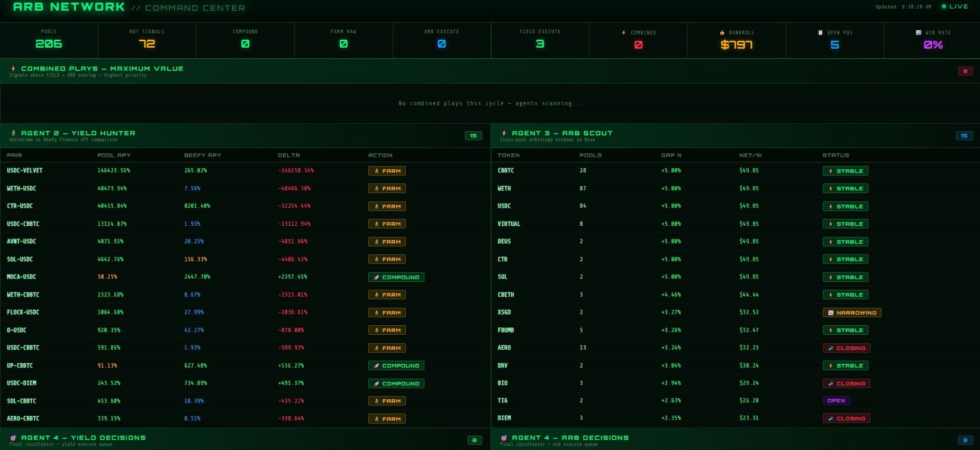Click the CLOSING status badge for AERO
This screenshot has width=980, height=450.
coord(847,348)
